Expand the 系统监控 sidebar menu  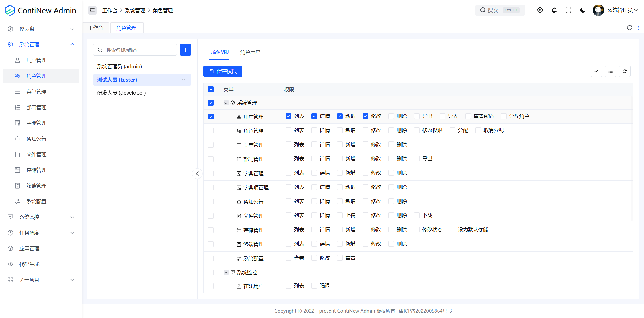coord(41,217)
